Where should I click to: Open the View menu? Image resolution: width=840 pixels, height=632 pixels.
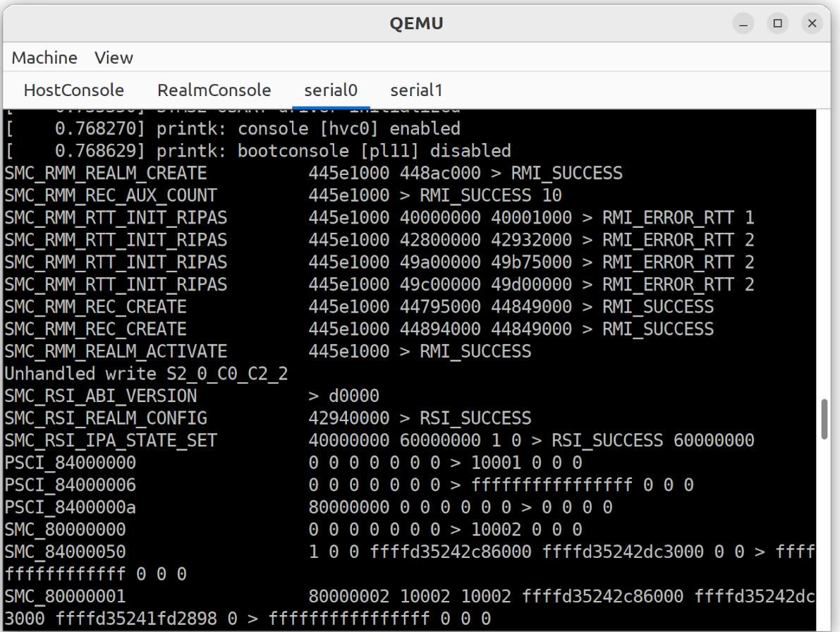click(x=114, y=57)
